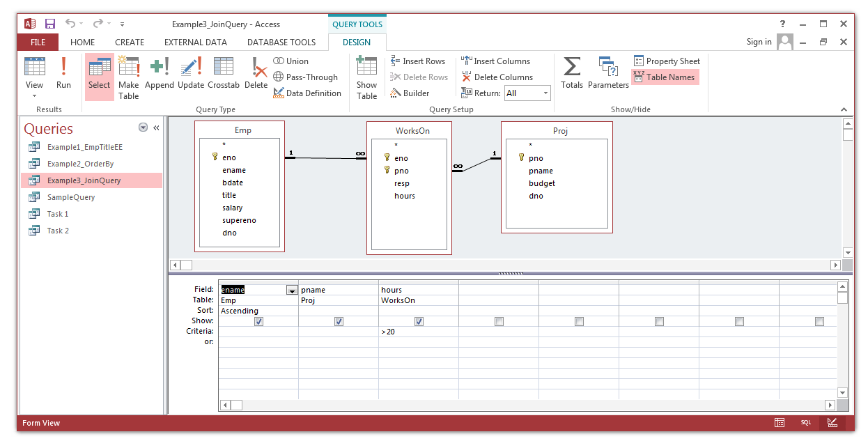This screenshot has height=441, width=868.
Task: Click Criteria cell containing >20
Action: (x=419, y=332)
